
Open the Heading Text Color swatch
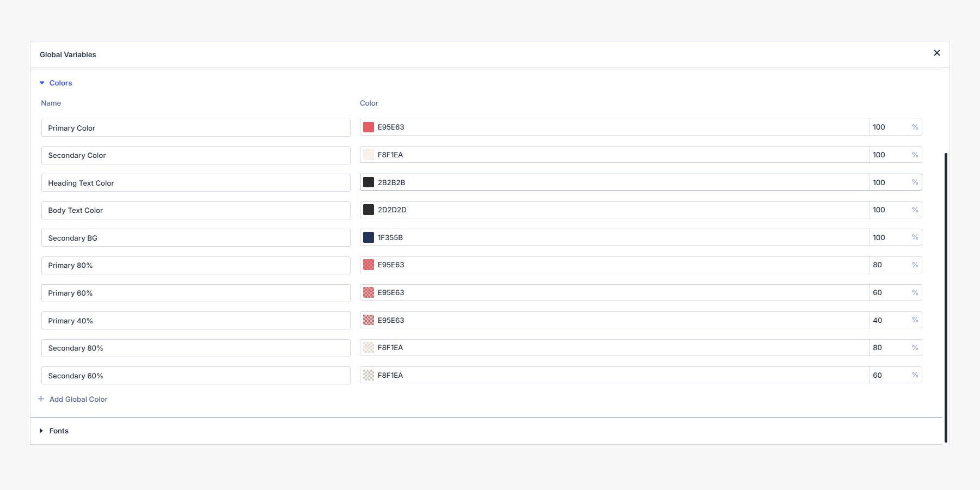pos(368,182)
